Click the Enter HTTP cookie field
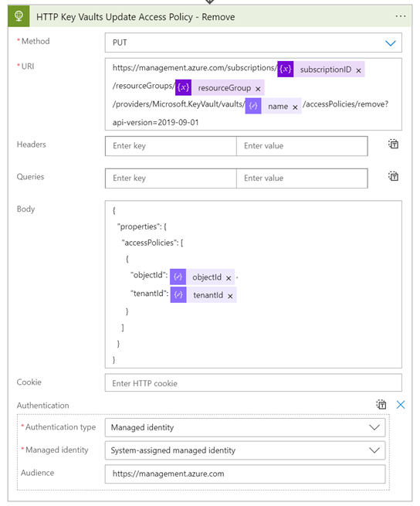This screenshot has width=420, height=506. 253,383
